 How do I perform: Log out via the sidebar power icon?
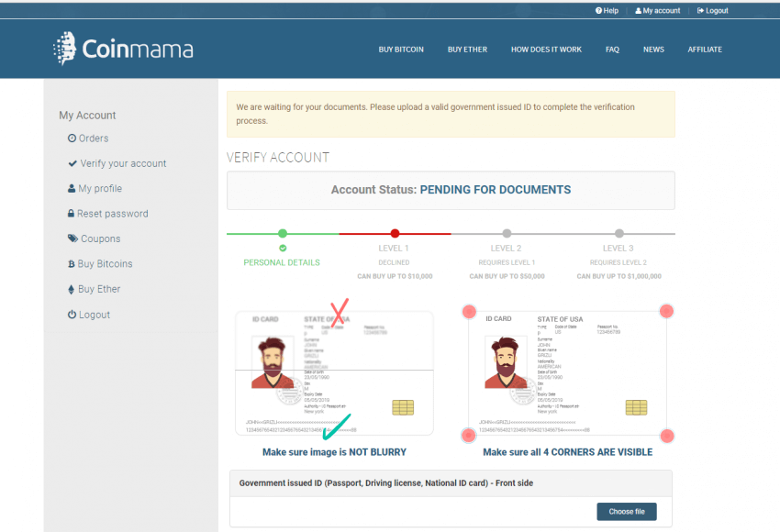72,314
